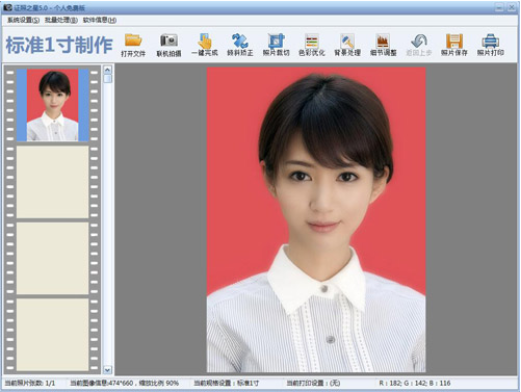Click the filmstrip scrollbar up arrow

[107, 70]
